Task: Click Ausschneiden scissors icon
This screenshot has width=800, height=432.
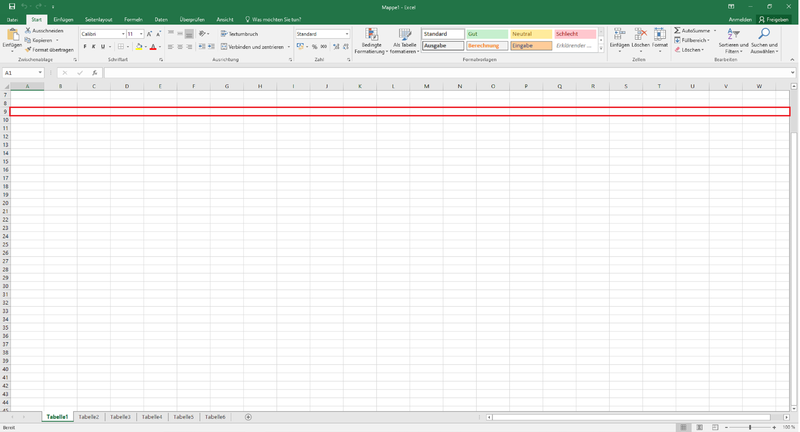Action: (x=28, y=31)
